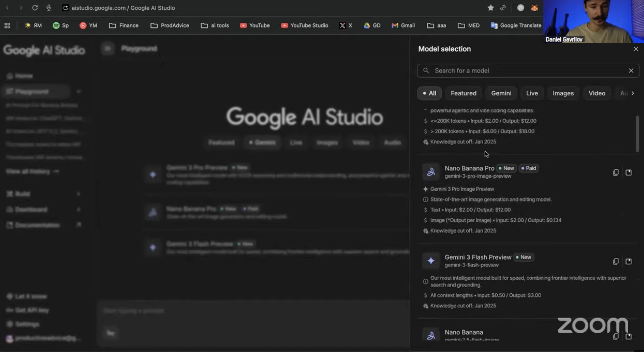
Task: Open Nano Banana Pro docs icon
Action: point(628,173)
